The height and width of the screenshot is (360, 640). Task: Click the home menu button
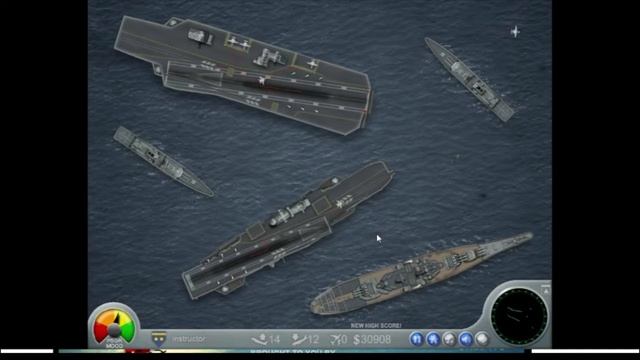pos(433,339)
